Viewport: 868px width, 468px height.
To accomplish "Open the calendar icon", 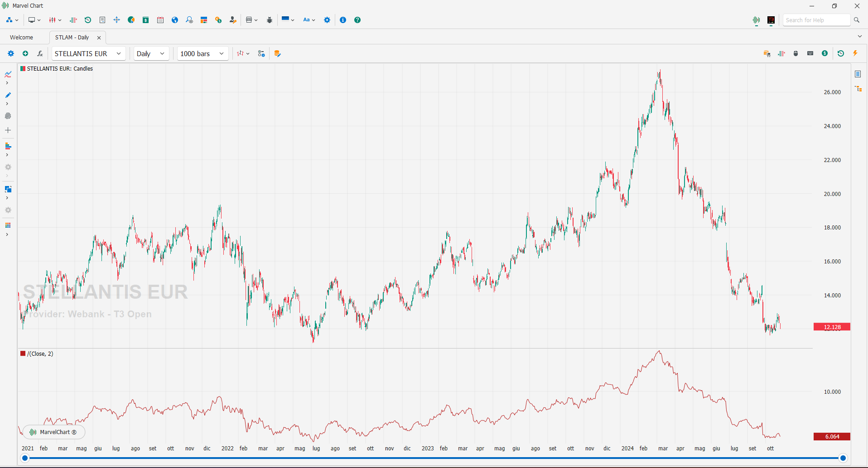I will click(x=160, y=20).
